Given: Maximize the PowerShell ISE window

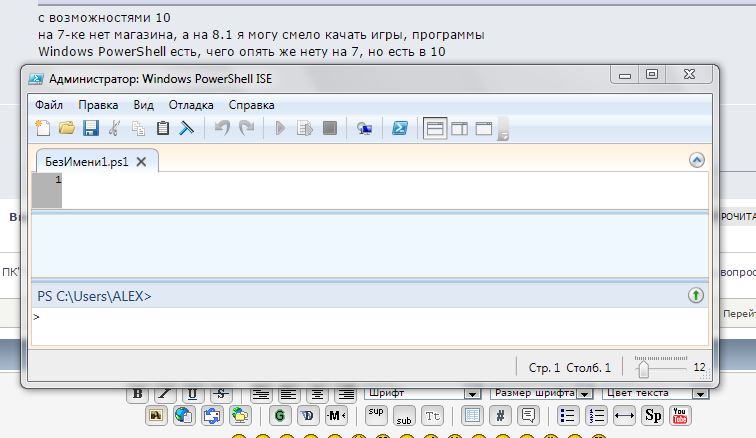Looking at the screenshot, I should coord(652,74).
